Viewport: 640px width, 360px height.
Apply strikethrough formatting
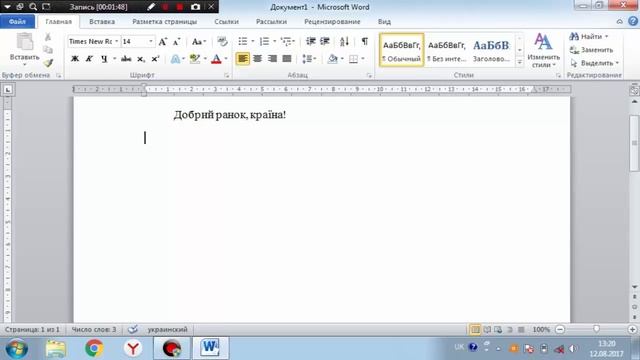point(126,59)
